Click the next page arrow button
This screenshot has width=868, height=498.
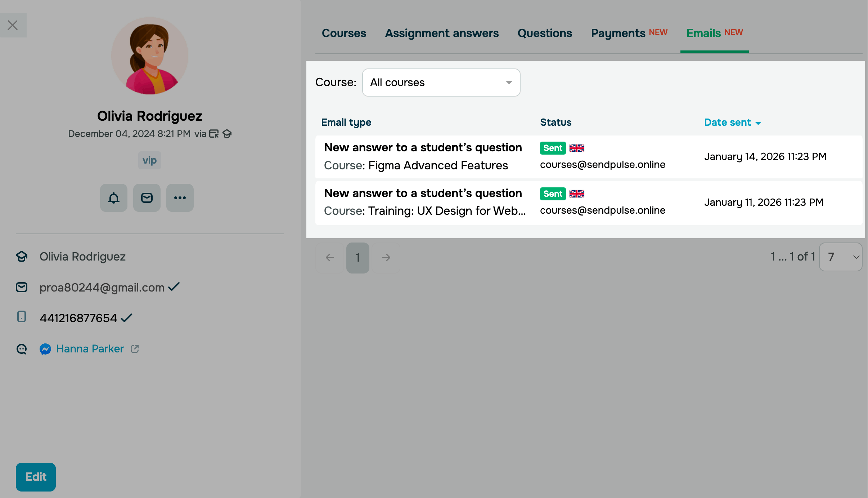(386, 258)
